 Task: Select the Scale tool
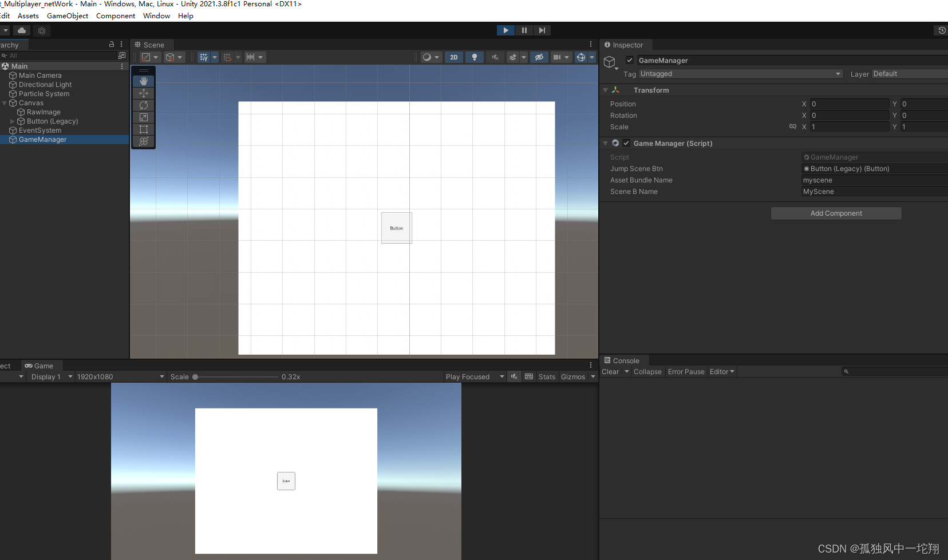[144, 117]
